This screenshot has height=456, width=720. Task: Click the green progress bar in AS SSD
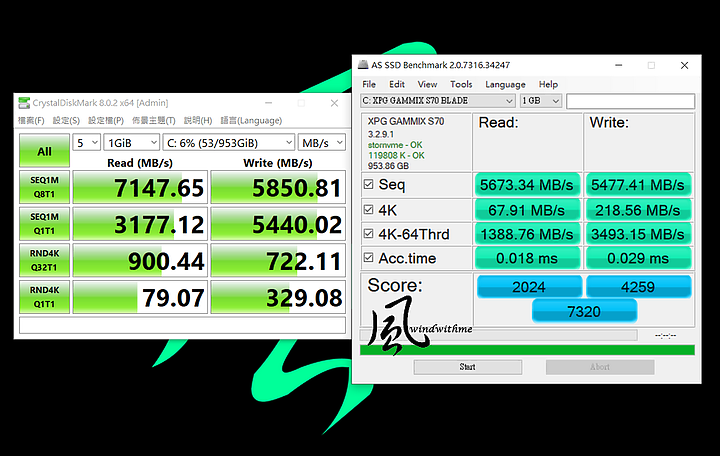click(527, 350)
